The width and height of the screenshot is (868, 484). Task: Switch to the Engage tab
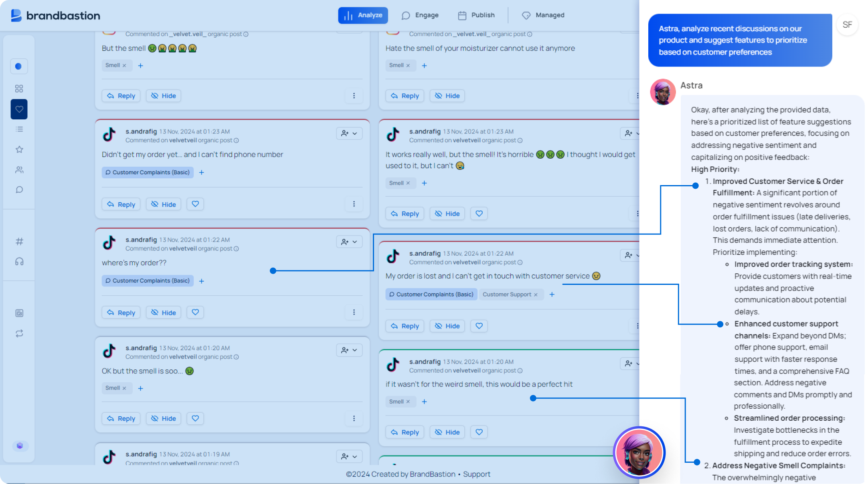pyautogui.click(x=420, y=15)
